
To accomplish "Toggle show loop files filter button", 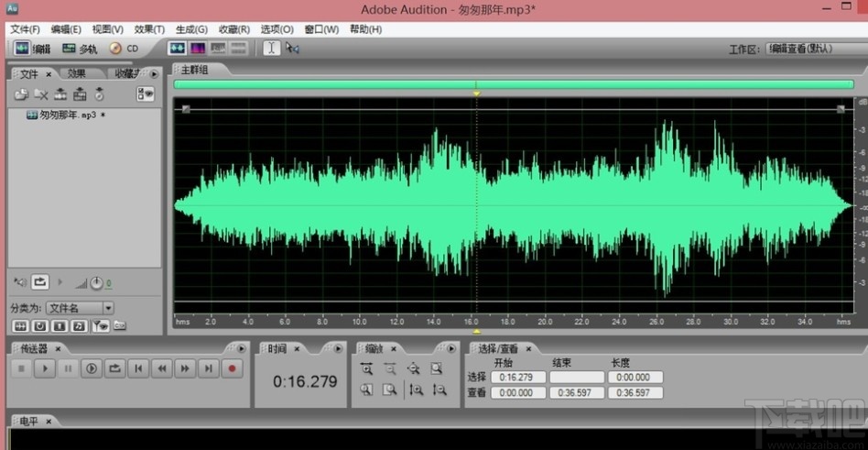I will tap(40, 326).
